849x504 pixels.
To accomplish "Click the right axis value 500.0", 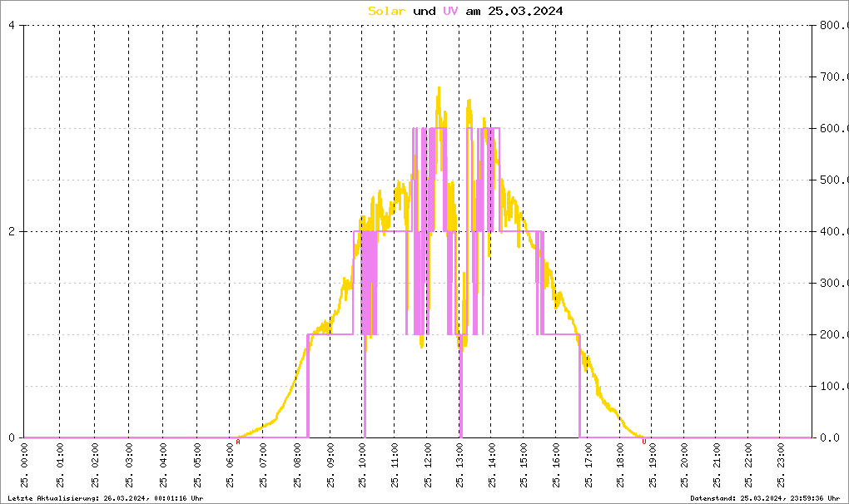I will [836, 180].
